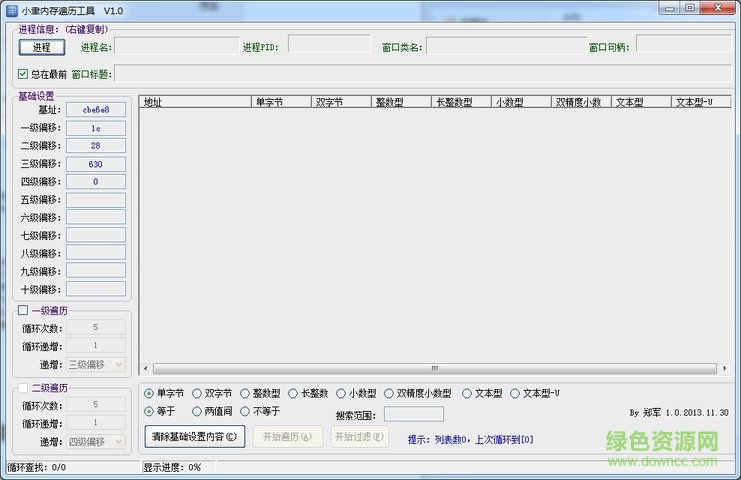Click the 四级偏移 input field
Image resolution: width=741 pixels, height=480 pixels.
click(x=96, y=181)
